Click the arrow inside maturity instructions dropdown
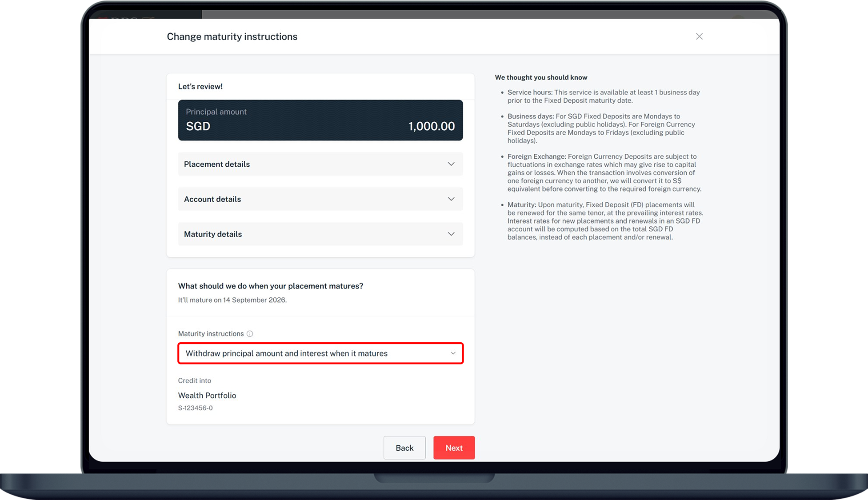 453,353
